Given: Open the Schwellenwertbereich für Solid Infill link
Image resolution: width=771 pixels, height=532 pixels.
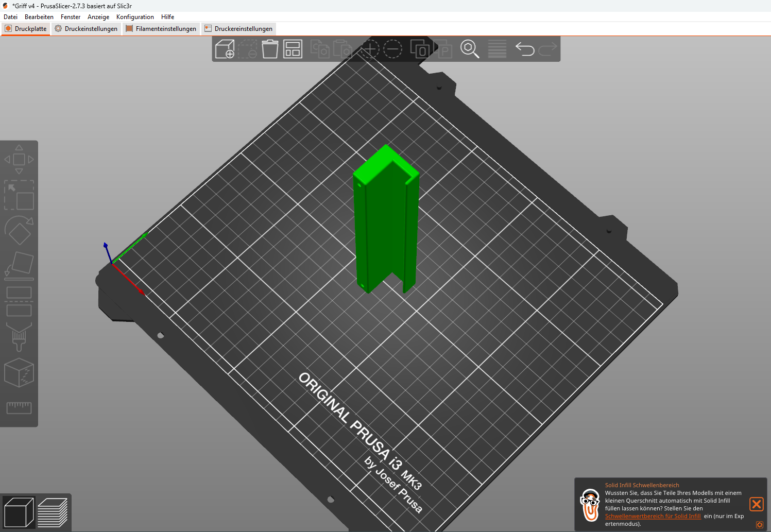Looking at the screenshot, I should pyautogui.click(x=653, y=516).
